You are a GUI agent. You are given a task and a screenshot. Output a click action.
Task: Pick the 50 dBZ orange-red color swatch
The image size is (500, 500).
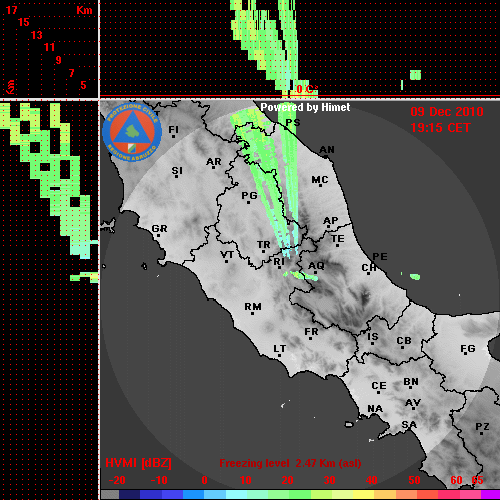pos(414,495)
